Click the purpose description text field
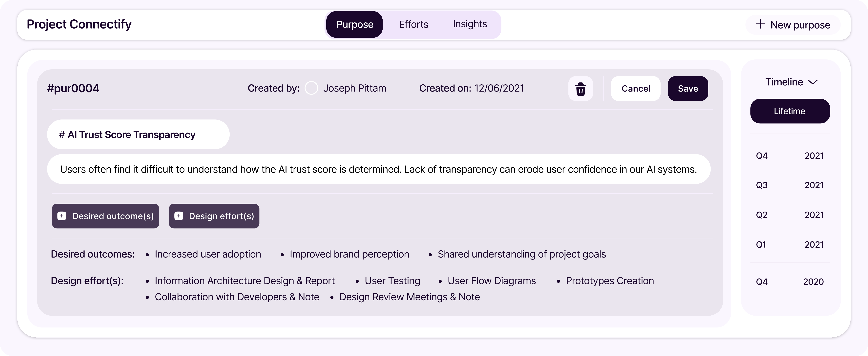The width and height of the screenshot is (868, 356). click(378, 169)
